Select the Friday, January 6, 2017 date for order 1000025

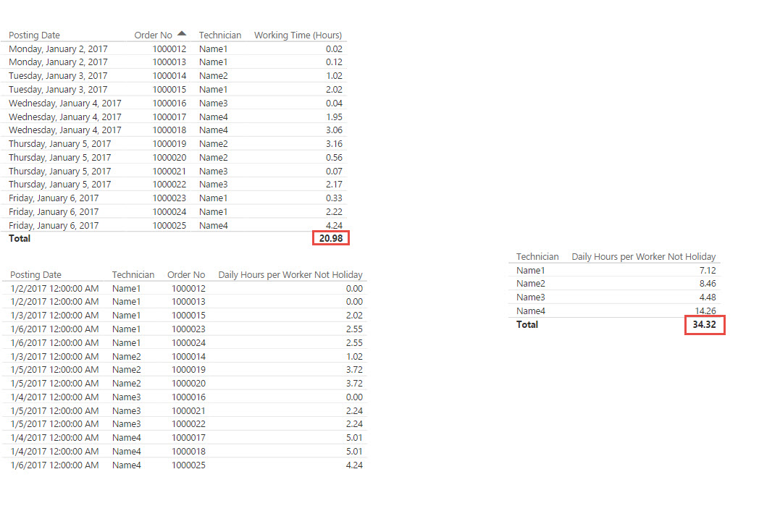point(54,225)
